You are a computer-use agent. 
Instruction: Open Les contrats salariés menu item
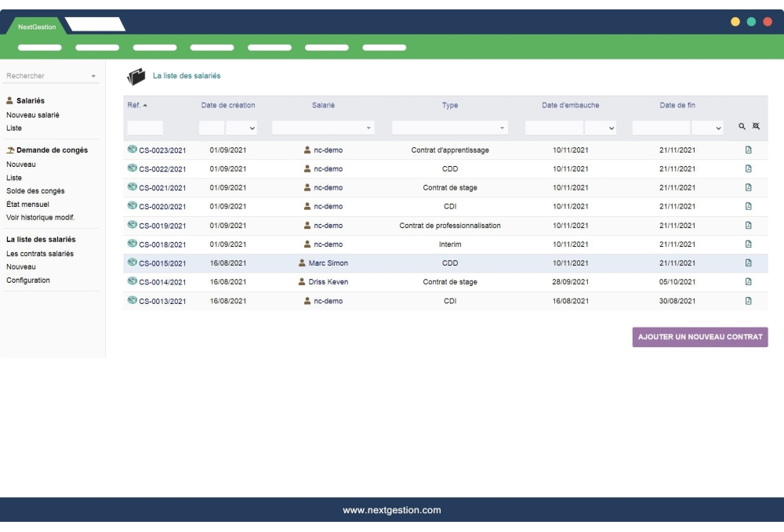click(40, 254)
